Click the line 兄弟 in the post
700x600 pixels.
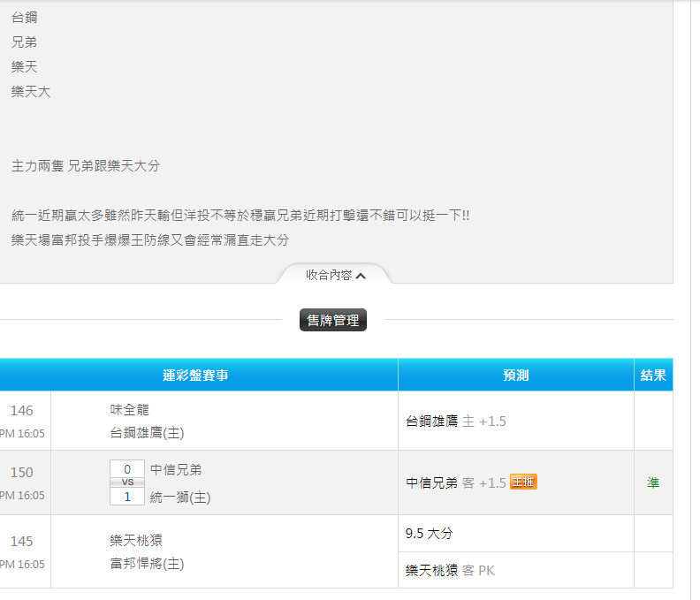pos(24,42)
